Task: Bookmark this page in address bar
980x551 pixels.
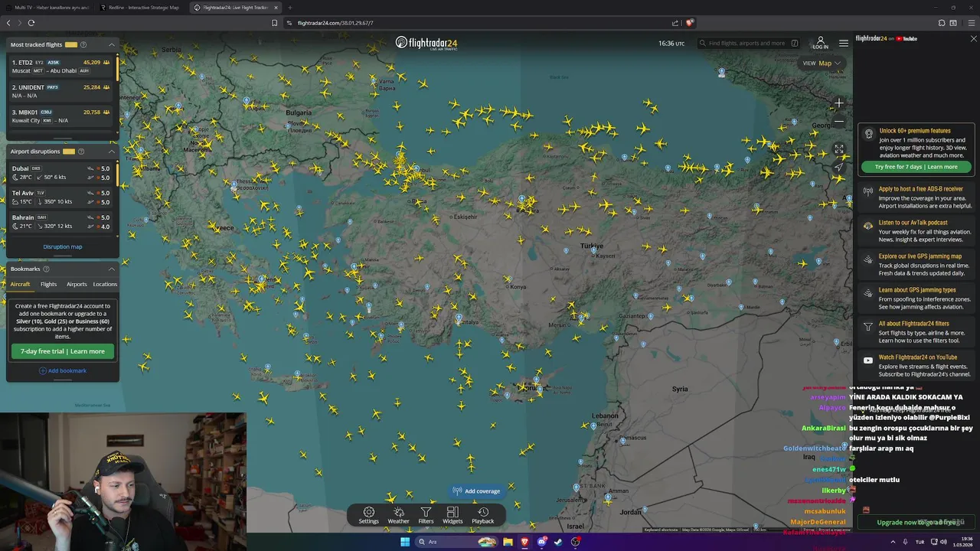Action: pos(274,23)
